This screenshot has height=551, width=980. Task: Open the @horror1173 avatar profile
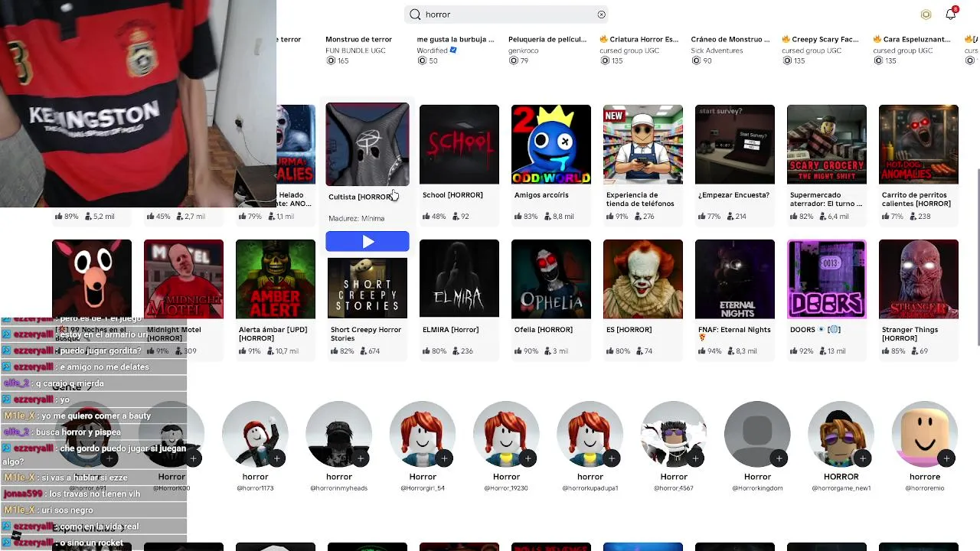point(255,434)
